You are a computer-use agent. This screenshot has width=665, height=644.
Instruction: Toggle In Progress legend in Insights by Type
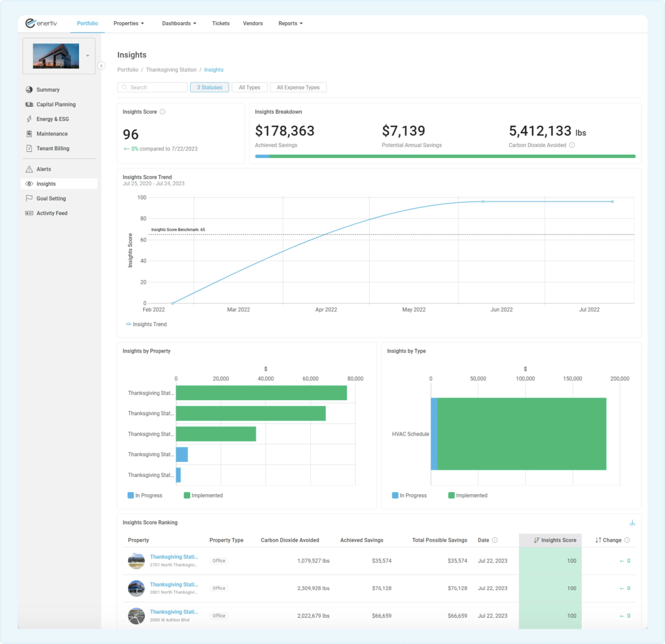point(409,495)
